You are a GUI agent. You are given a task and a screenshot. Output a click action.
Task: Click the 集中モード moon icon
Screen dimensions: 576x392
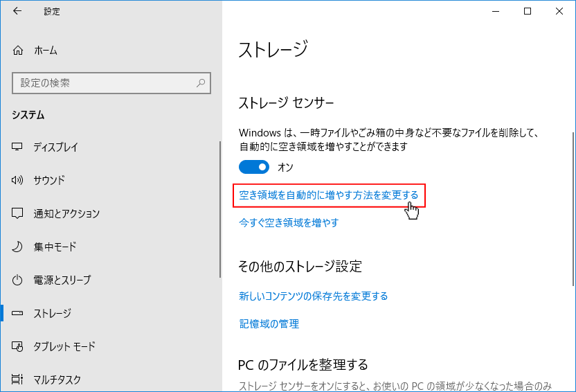point(17,247)
